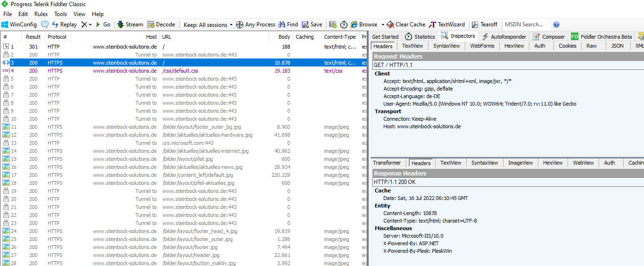Toggle the Decode button
The width and height of the screenshot is (644, 266).
tap(161, 25)
